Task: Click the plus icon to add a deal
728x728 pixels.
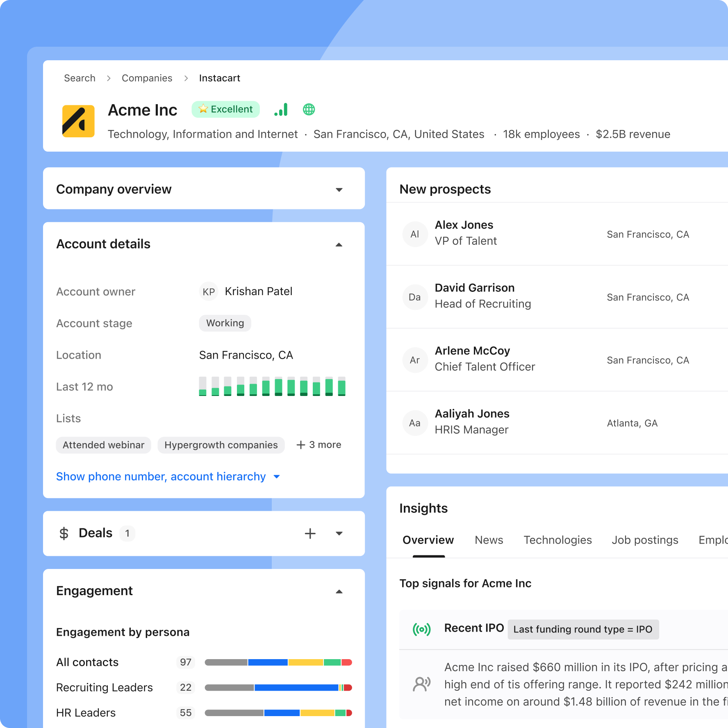Action: 310,533
